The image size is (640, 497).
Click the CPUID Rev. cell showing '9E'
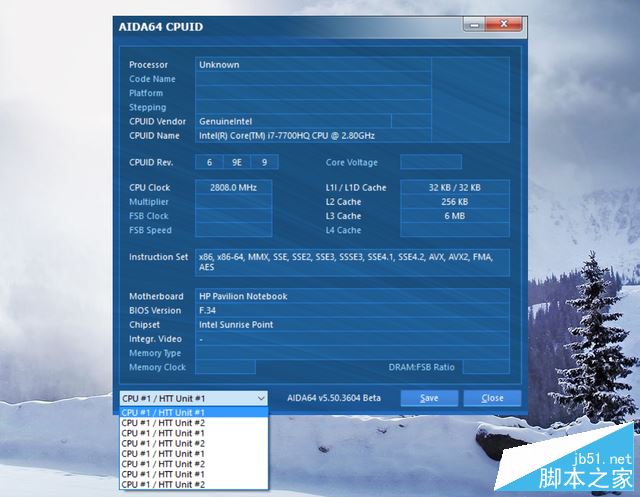coord(237,162)
